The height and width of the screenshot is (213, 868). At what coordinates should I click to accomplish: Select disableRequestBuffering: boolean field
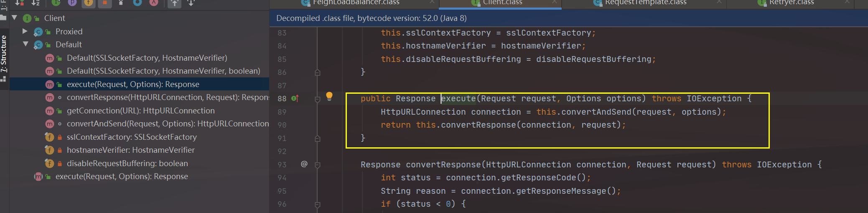(139, 163)
